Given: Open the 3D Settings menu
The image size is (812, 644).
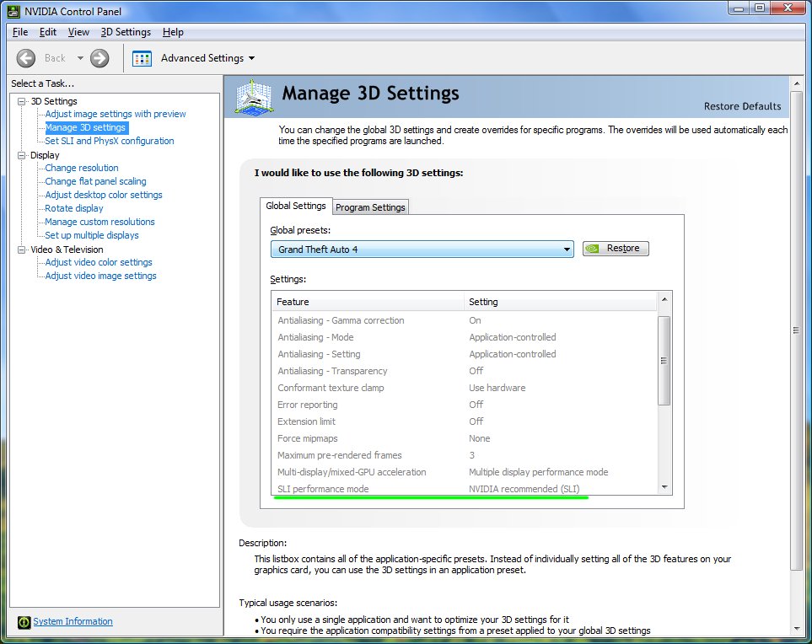Looking at the screenshot, I should pyautogui.click(x=126, y=32).
